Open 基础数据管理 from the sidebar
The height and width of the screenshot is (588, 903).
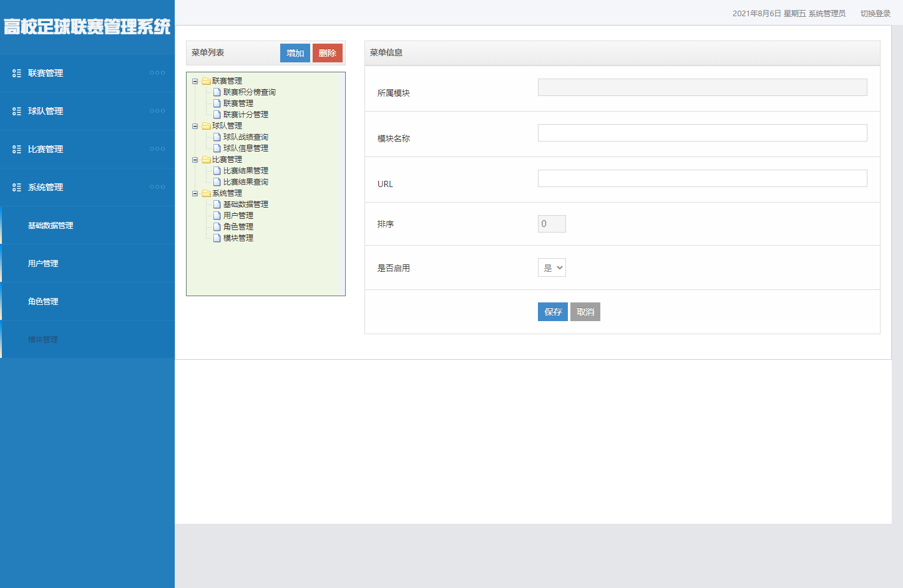(x=50, y=225)
